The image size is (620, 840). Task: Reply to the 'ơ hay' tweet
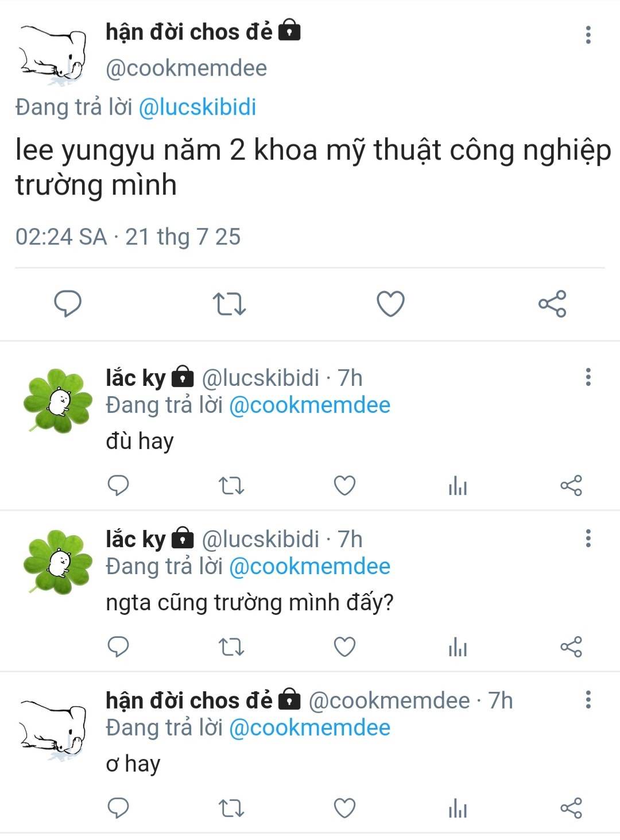click(x=118, y=808)
